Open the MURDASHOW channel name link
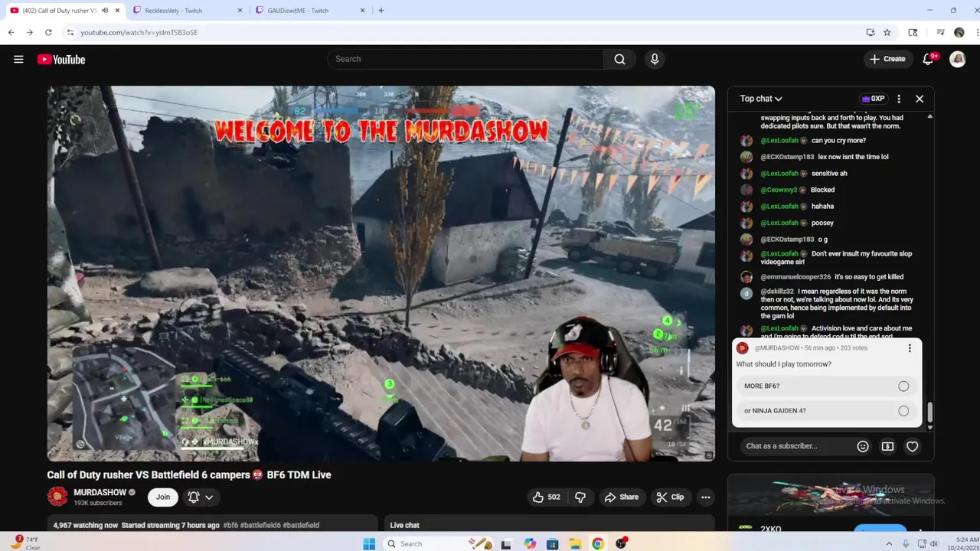 pyautogui.click(x=100, y=492)
